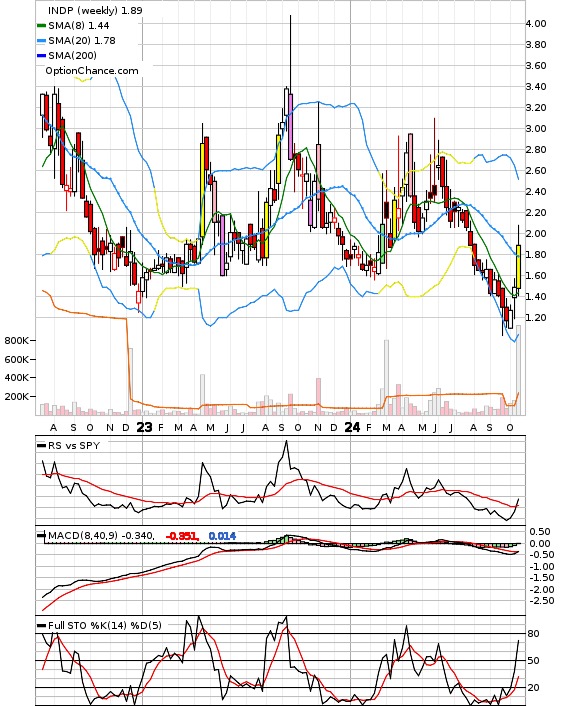566x706 pixels.
Task: Click the Full STO %K(14) legend marker
Action: click(x=41, y=625)
